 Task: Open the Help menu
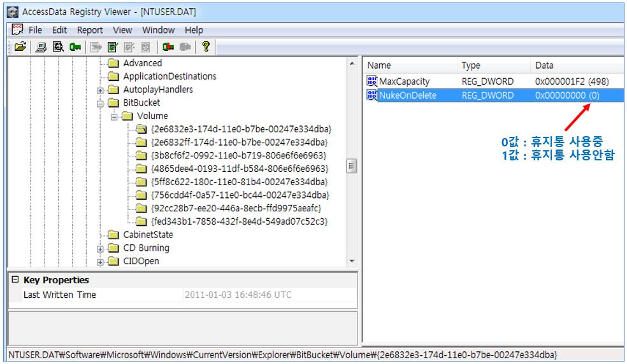194,30
